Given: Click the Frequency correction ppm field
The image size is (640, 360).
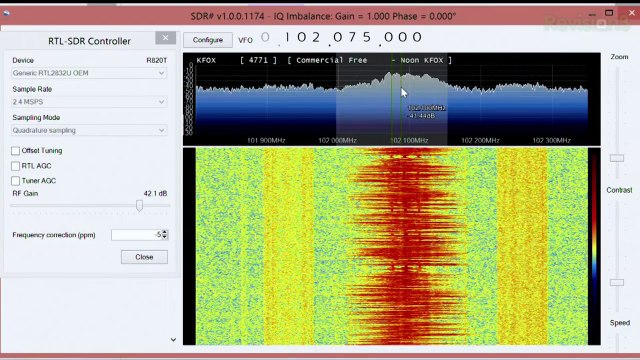Looking at the screenshot, I should pos(136,235).
